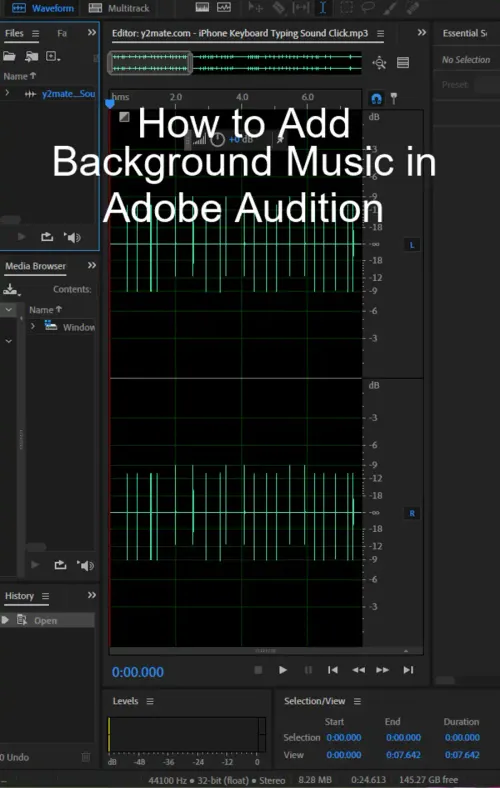Click the overview navigator waveform thumbnail
Image resolution: width=500 pixels, height=788 pixels.
(235, 63)
